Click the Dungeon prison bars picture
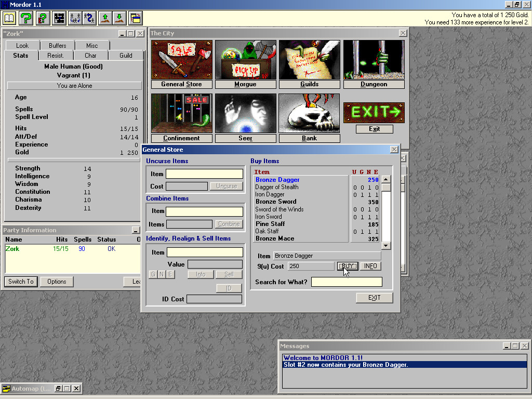 click(x=374, y=59)
